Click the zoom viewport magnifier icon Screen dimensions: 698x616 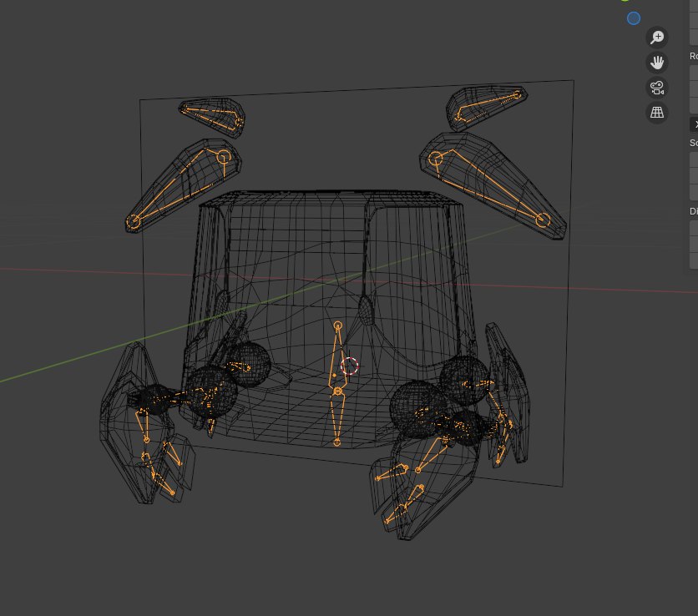[657, 38]
